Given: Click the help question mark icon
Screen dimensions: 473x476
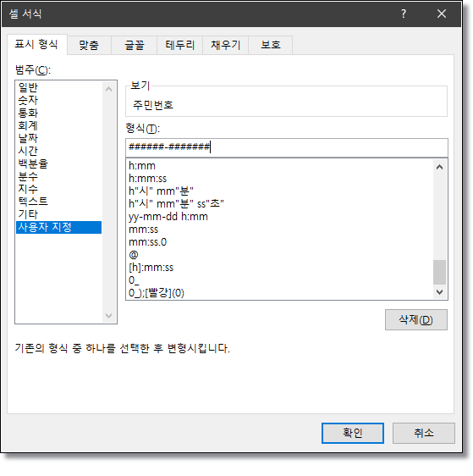Looking at the screenshot, I should tap(404, 14).
